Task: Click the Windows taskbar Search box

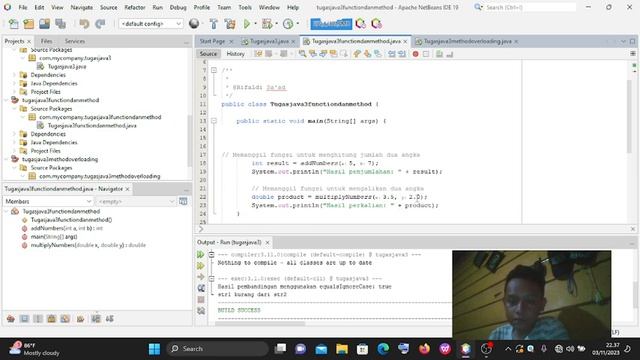Action: [x=218, y=349]
